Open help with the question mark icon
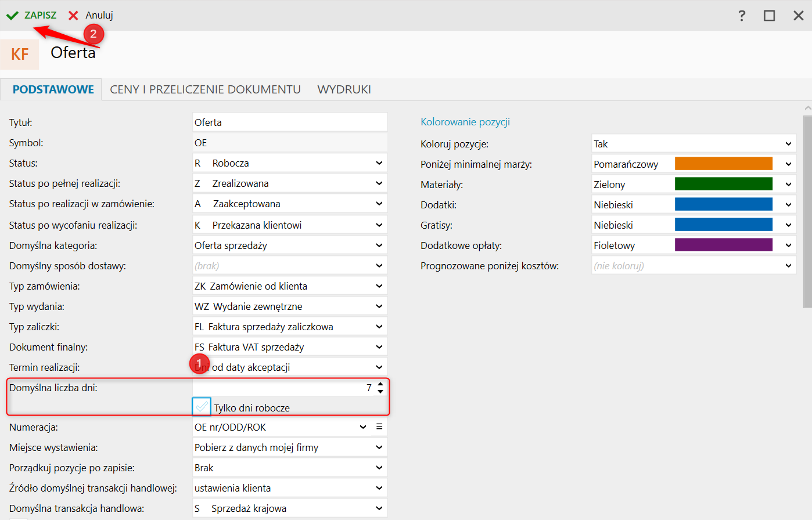The height and width of the screenshot is (520, 812). tap(742, 16)
